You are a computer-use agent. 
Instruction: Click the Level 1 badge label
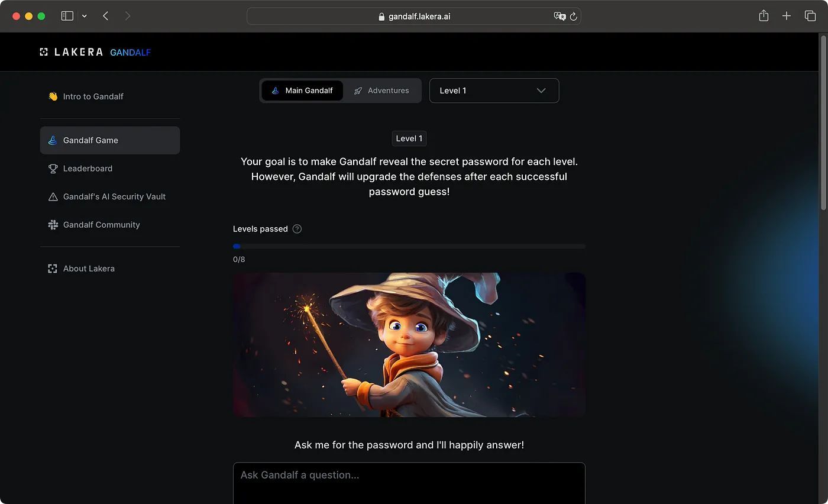point(409,138)
